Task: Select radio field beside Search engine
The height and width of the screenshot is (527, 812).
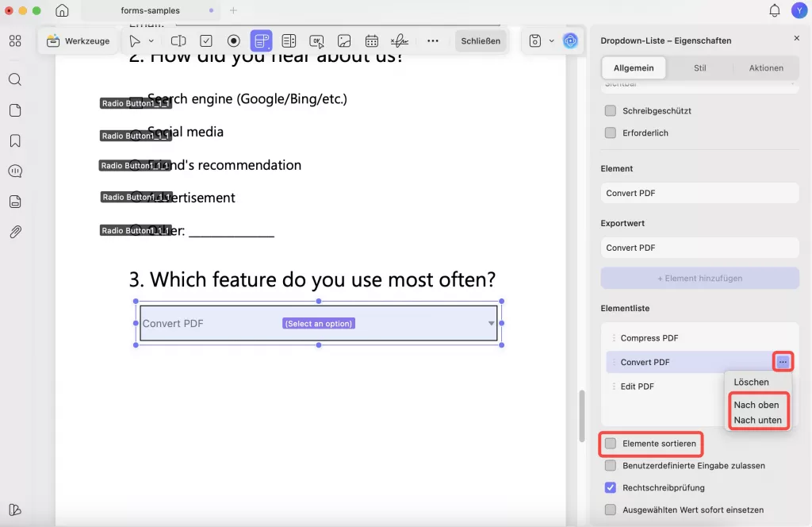Action: pos(136,103)
